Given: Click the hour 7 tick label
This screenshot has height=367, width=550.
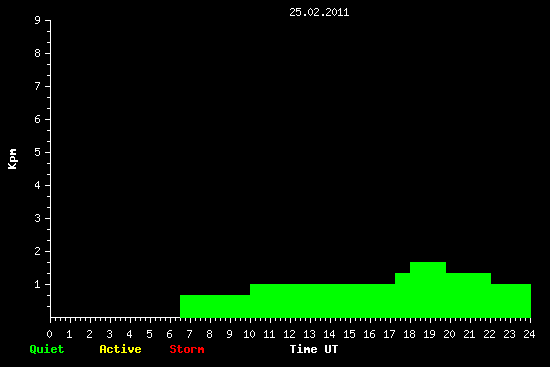Looking at the screenshot, I should tap(189, 334).
